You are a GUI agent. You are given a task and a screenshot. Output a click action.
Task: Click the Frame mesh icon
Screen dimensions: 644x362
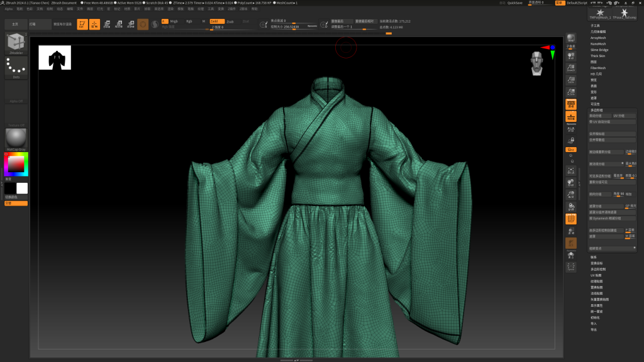point(571,171)
